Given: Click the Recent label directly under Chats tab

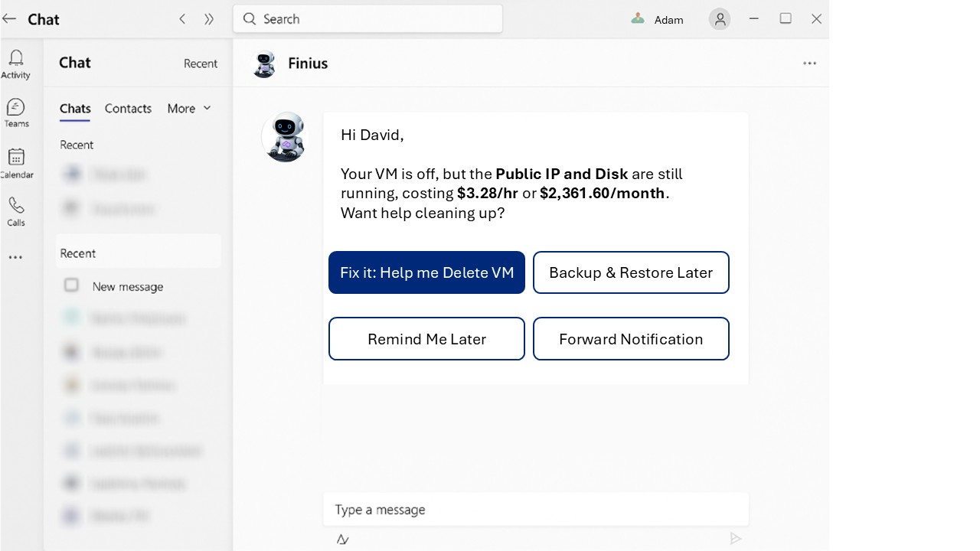Looking at the screenshot, I should pyautogui.click(x=77, y=145).
